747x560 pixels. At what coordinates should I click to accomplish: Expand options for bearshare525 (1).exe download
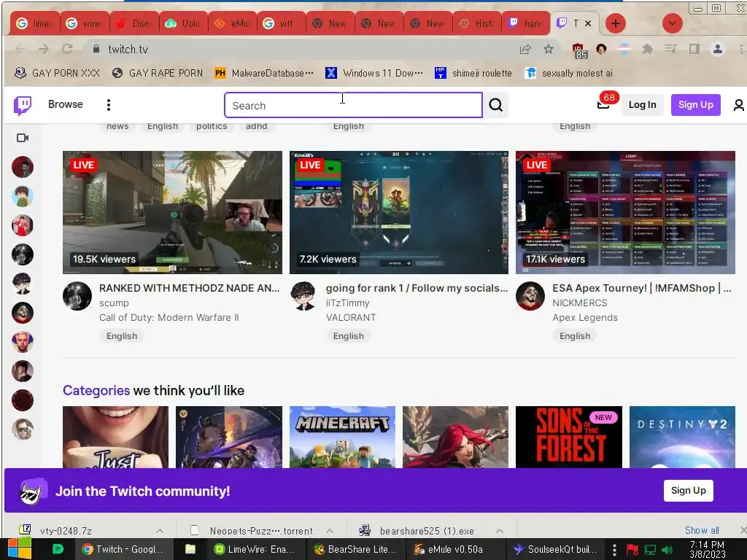[500, 531]
